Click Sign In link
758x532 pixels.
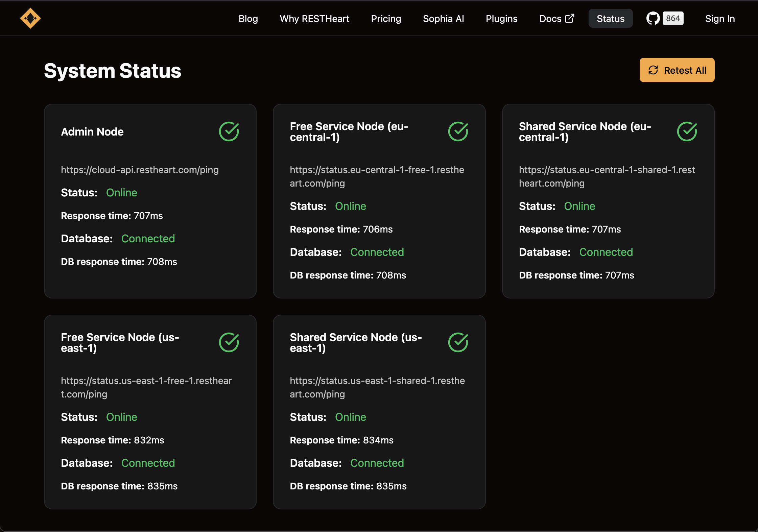point(720,19)
